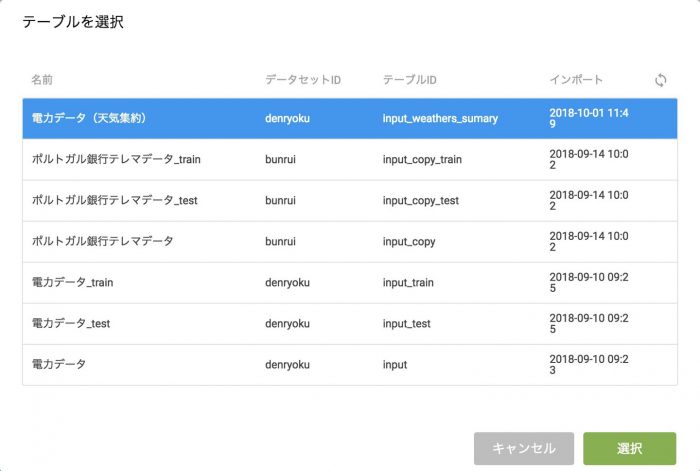Click the データセットID column header
This screenshot has height=471, width=700.
click(303, 79)
